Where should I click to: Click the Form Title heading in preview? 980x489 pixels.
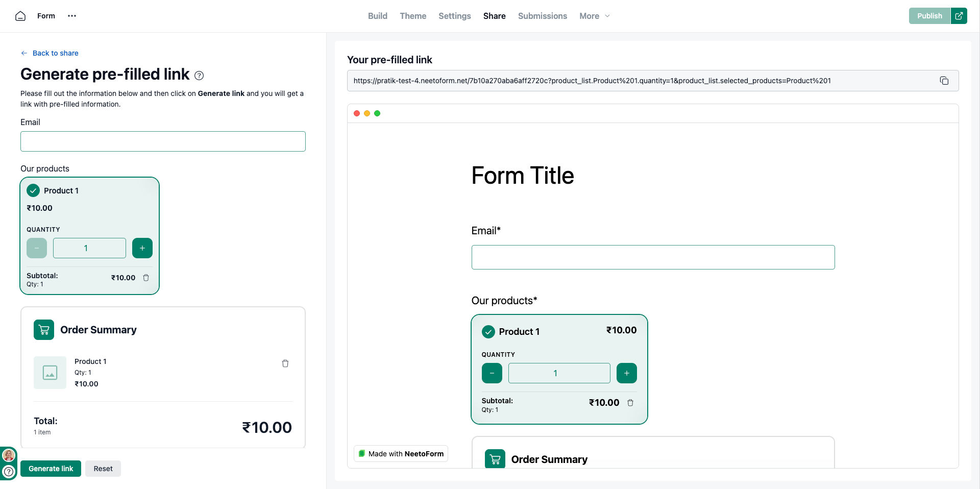pyautogui.click(x=523, y=176)
